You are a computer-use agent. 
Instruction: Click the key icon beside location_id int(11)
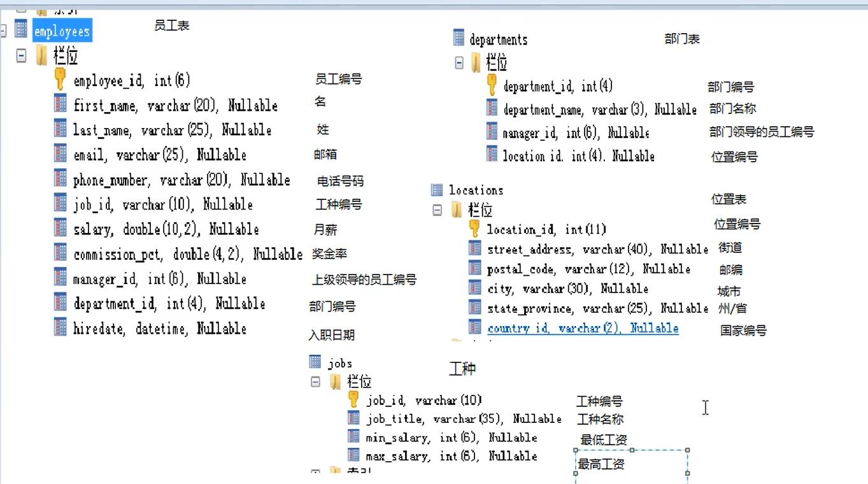click(474, 228)
